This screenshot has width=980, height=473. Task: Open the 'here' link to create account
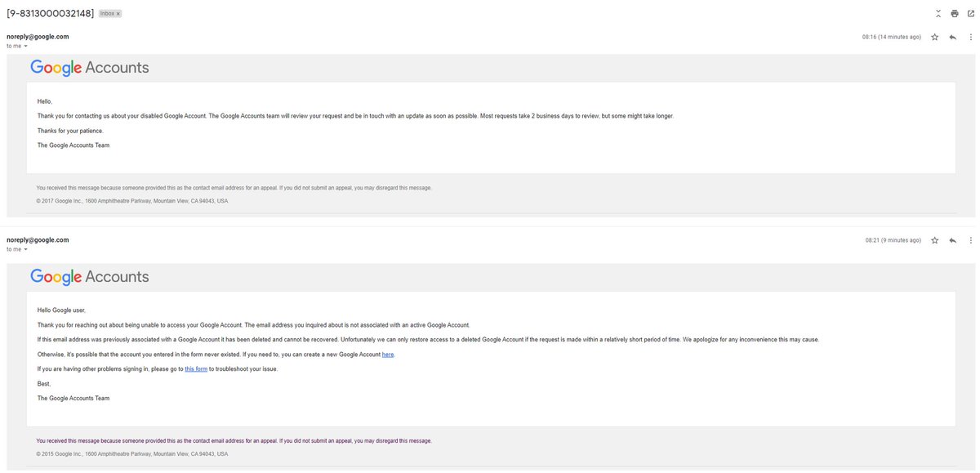coord(388,355)
